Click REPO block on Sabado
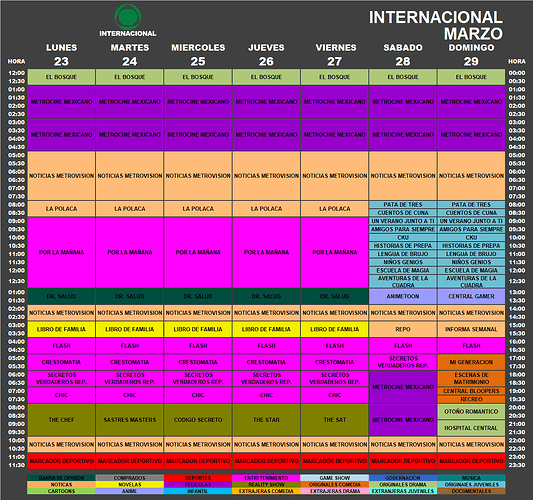 coord(403,329)
